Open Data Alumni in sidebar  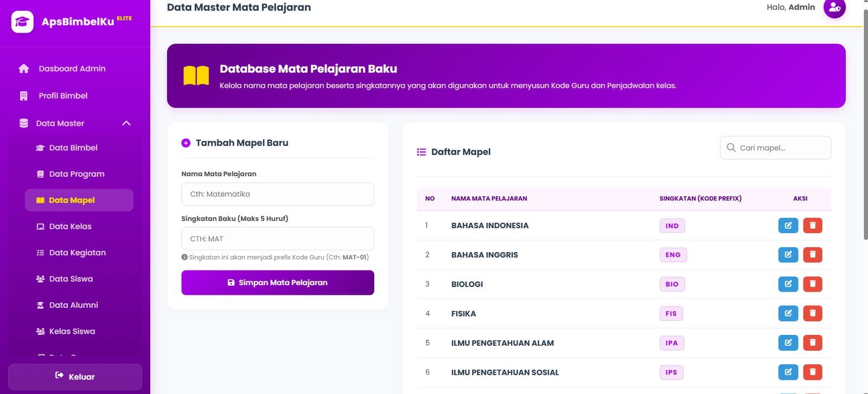pyautogui.click(x=79, y=305)
